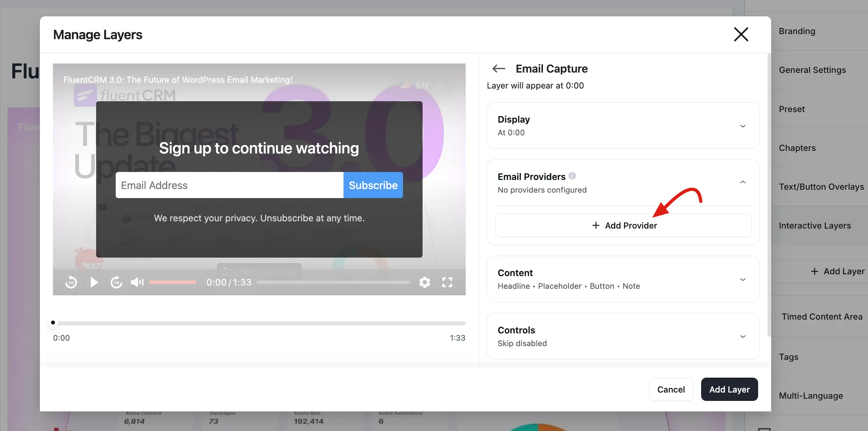868x431 pixels.
Task: Seek on the video progress bar
Action: (x=333, y=282)
